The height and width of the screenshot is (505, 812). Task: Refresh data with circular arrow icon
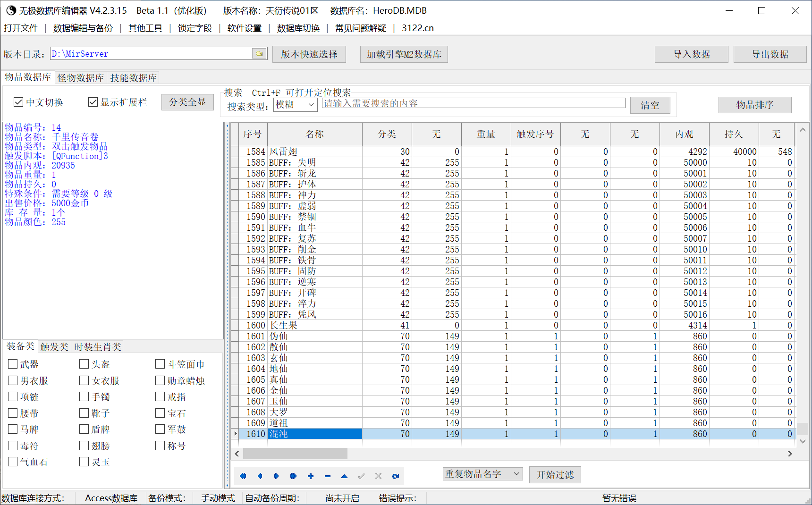tap(395, 476)
